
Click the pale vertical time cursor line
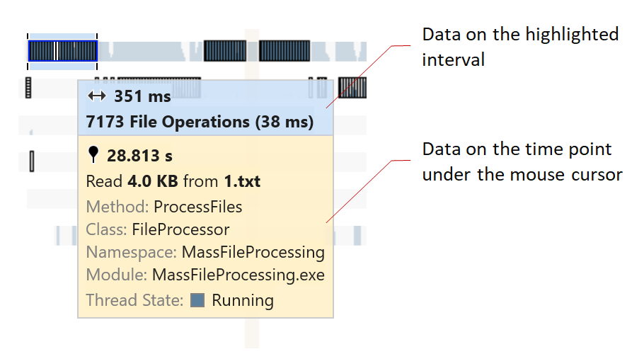pyautogui.click(x=251, y=331)
